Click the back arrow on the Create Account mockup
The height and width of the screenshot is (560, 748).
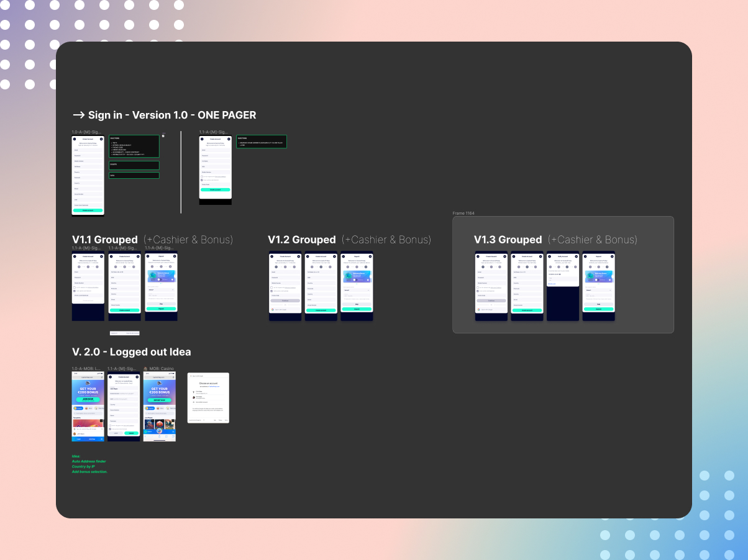pyautogui.click(x=75, y=139)
